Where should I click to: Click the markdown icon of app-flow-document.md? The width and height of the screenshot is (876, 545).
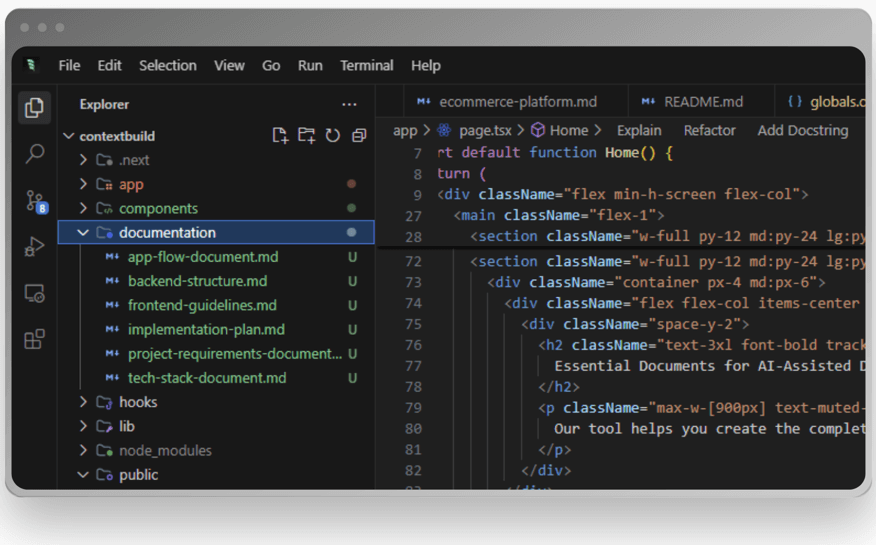pos(112,257)
